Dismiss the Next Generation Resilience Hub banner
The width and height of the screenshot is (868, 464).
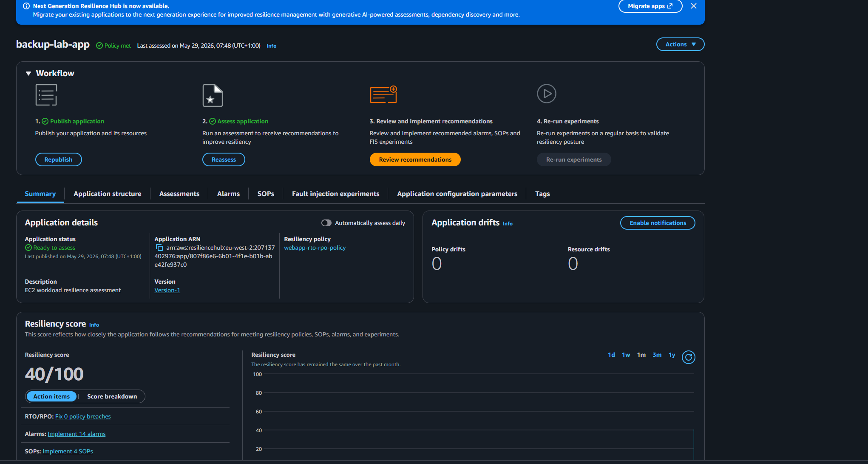click(x=694, y=6)
